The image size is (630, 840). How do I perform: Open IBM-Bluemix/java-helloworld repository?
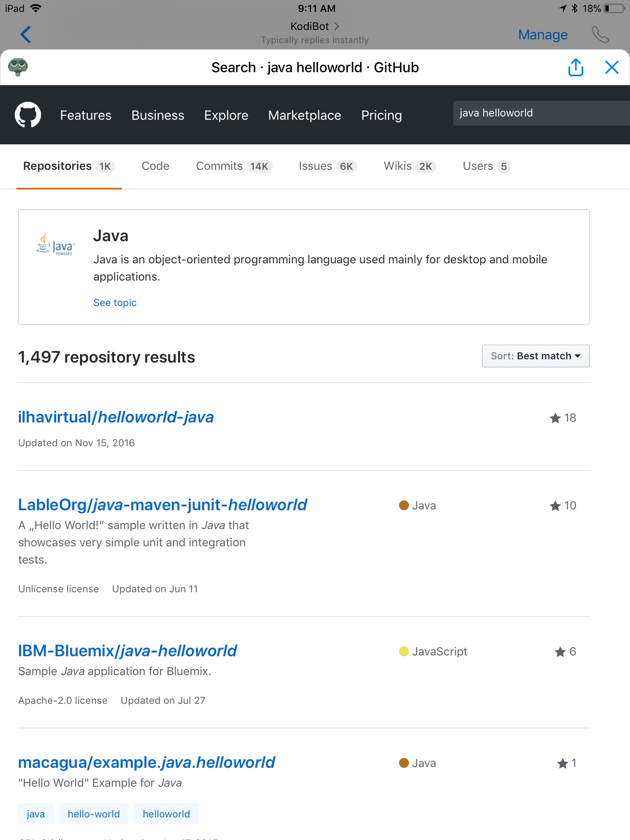click(128, 651)
